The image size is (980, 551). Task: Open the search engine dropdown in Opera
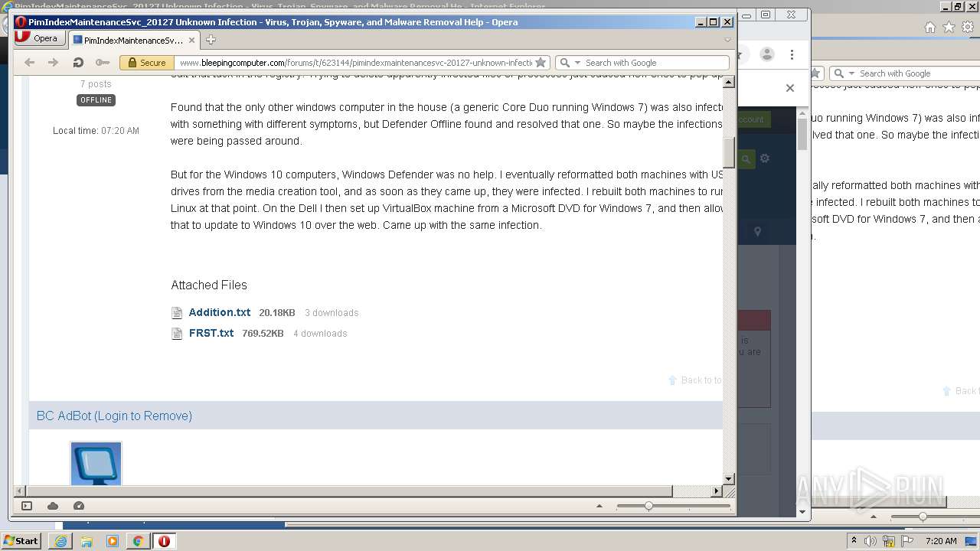tap(578, 63)
